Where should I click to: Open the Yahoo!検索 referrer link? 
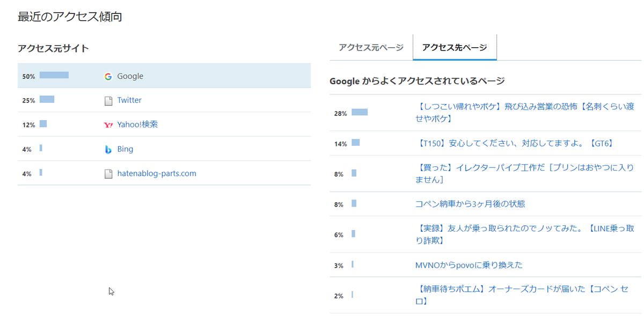click(133, 124)
